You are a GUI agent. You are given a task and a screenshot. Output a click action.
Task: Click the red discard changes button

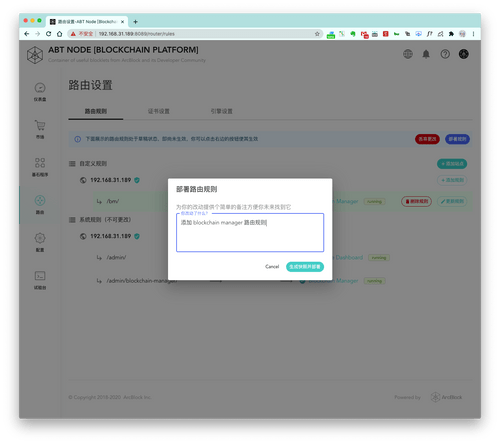[x=427, y=139]
